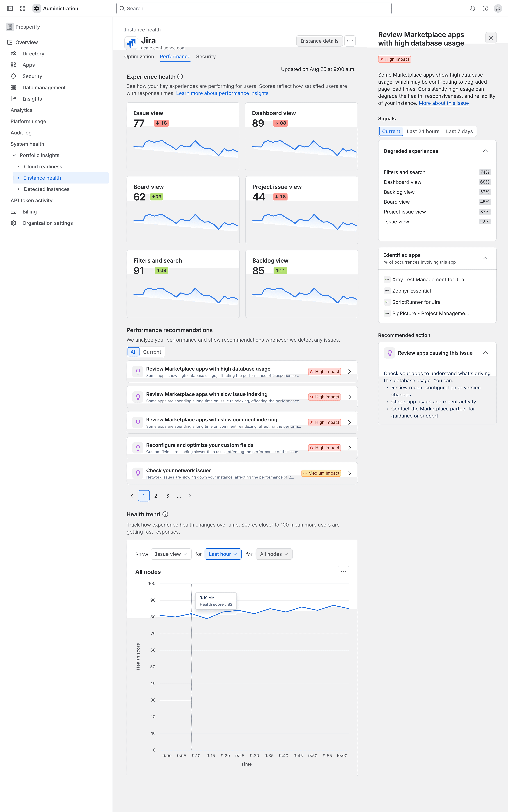The width and height of the screenshot is (508, 812).
Task: Open the Filters and search score card
Action: pos(183,284)
